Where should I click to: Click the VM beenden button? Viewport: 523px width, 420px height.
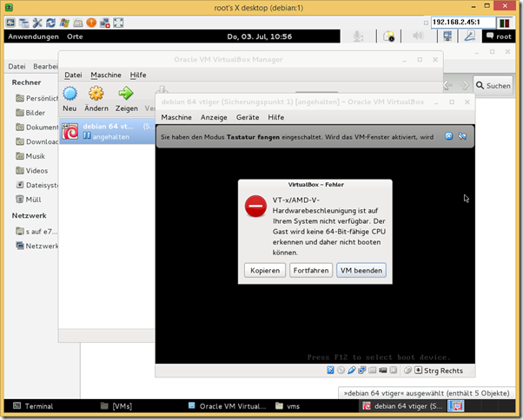[361, 270]
